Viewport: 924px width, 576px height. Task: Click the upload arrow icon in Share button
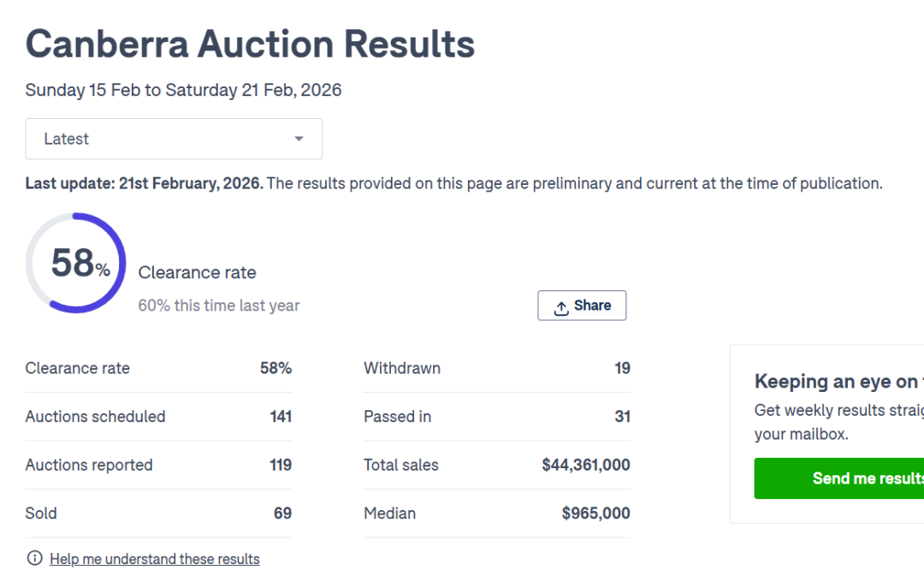click(x=561, y=307)
